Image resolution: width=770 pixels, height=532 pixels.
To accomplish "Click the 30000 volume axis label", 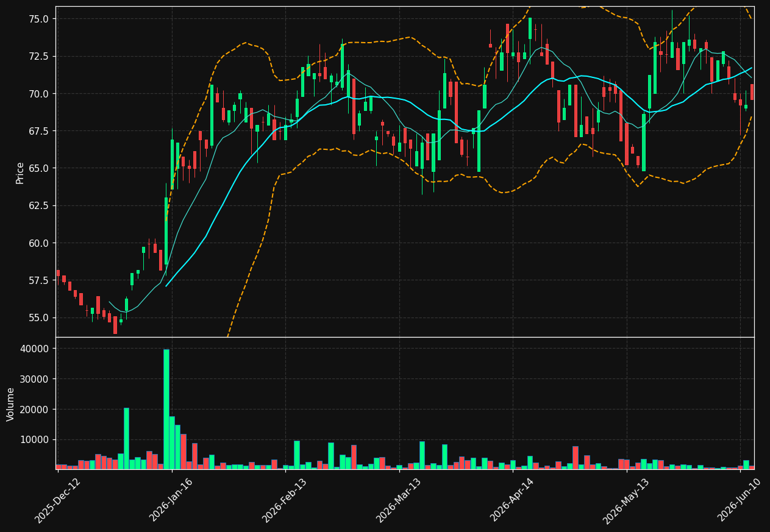I will click(35, 379).
